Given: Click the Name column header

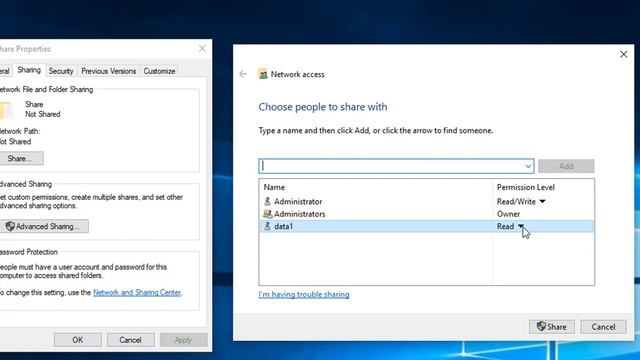Looking at the screenshot, I should pyautogui.click(x=274, y=187).
